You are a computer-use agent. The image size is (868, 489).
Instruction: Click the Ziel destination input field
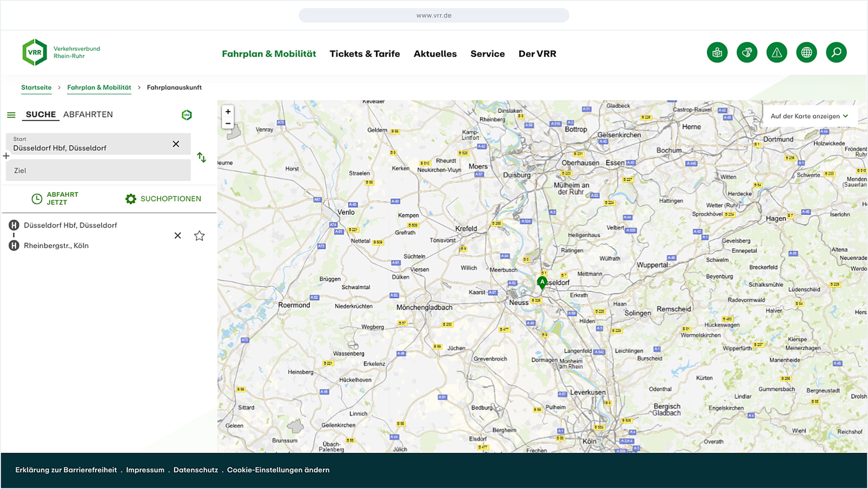click(x=98, y=170)
